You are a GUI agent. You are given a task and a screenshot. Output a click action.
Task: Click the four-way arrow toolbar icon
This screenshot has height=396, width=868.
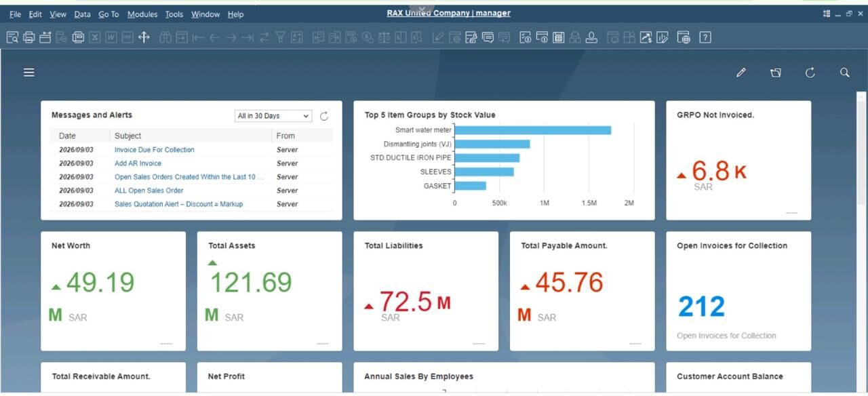[x=144, y=37]
